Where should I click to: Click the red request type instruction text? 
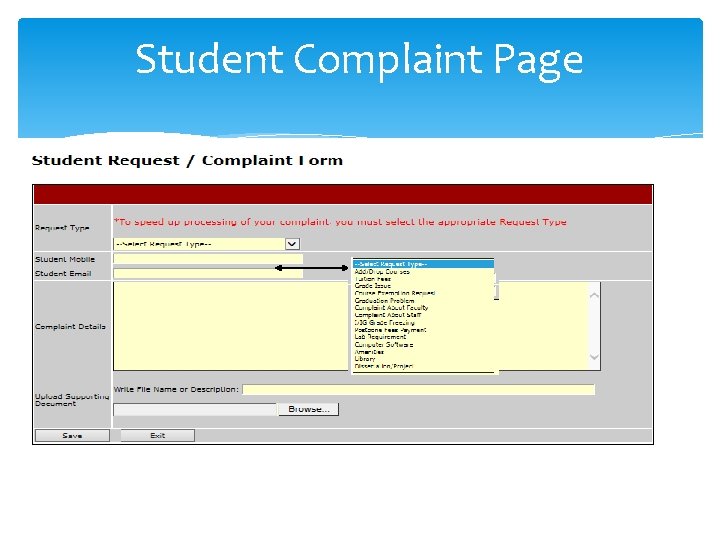tap(340, 222)
